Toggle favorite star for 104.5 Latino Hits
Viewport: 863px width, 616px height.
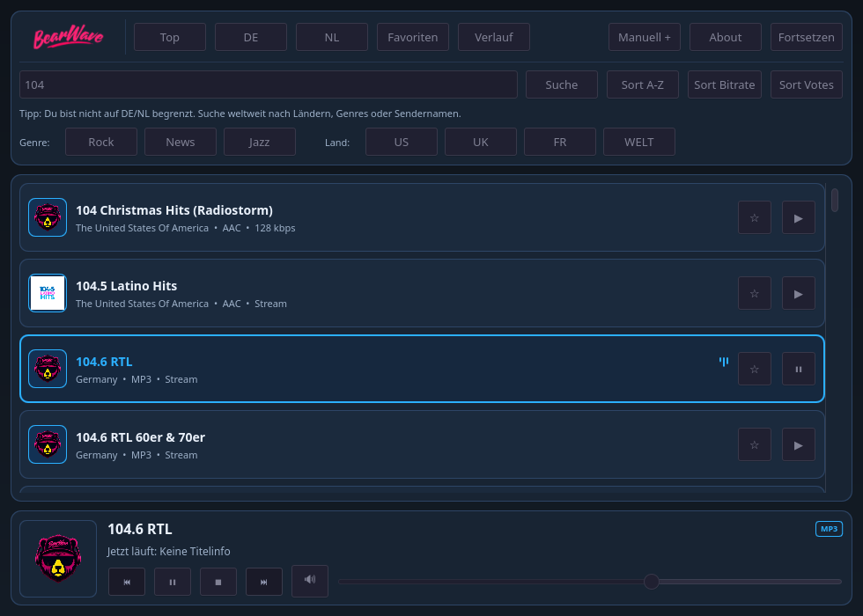coord(754,293)
